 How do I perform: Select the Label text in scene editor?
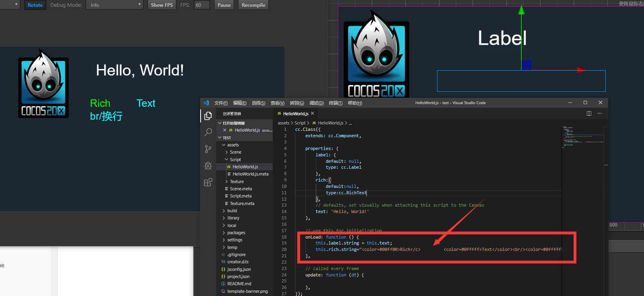pyautogui.click(x=502, y=38)
